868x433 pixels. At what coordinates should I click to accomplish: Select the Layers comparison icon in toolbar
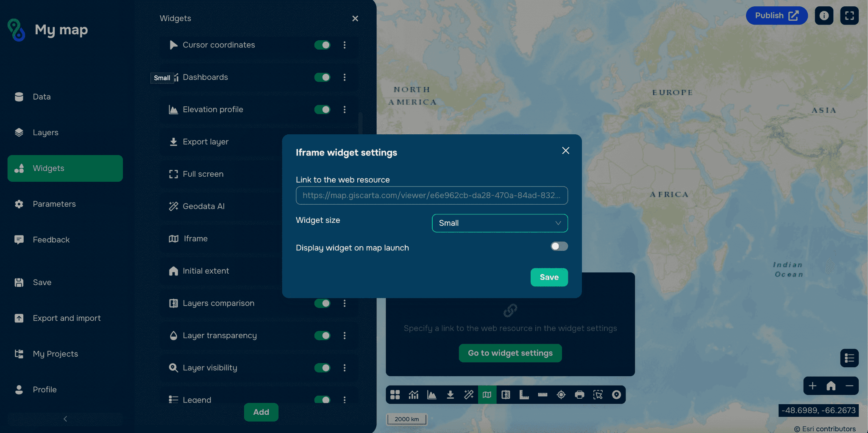point(506,394)
